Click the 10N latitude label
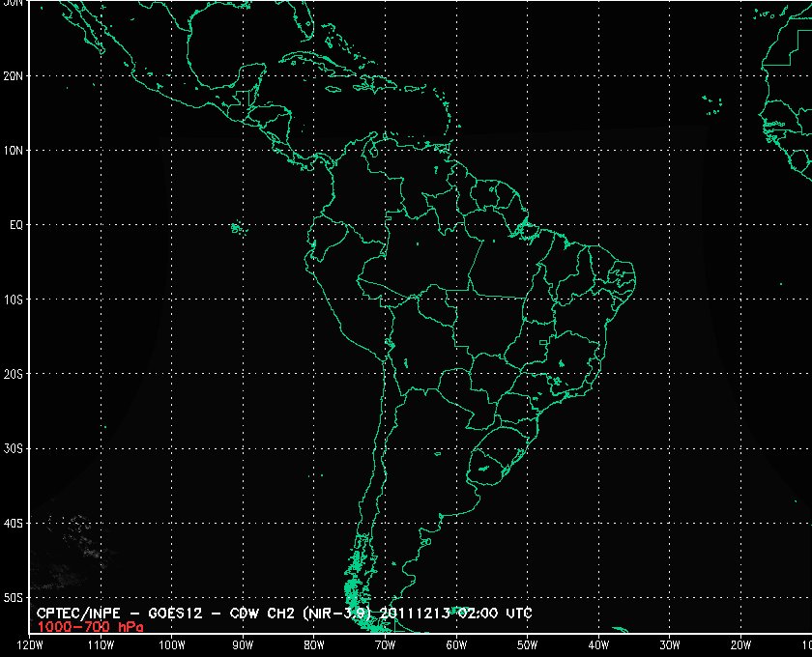The image size is (812, 657). tap(14, 151)
